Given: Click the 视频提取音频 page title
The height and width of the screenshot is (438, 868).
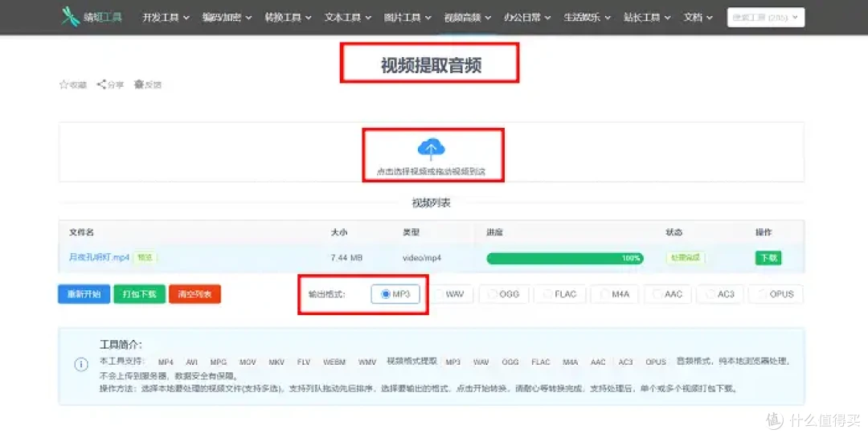Looking at the screenshot, I should (432, 65).
